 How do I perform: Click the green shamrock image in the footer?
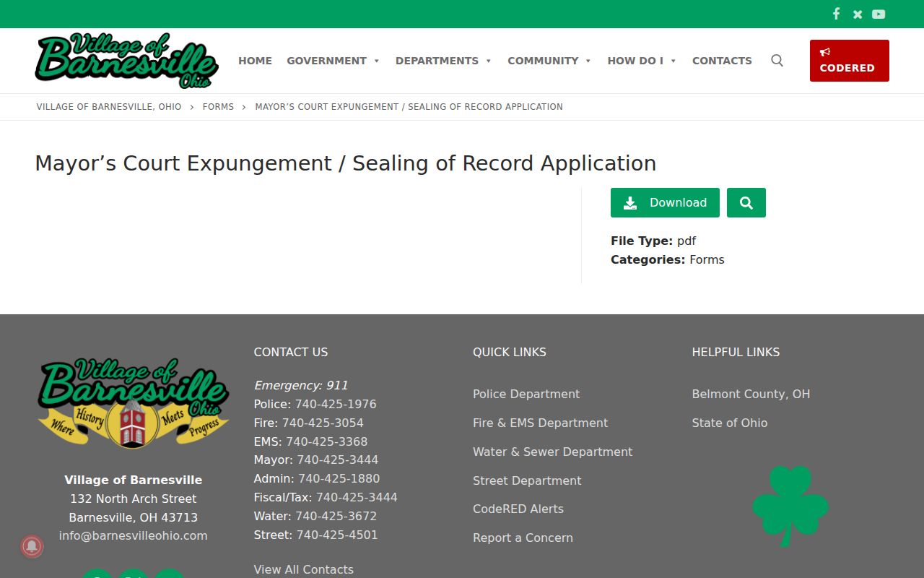tap(790, 506)
